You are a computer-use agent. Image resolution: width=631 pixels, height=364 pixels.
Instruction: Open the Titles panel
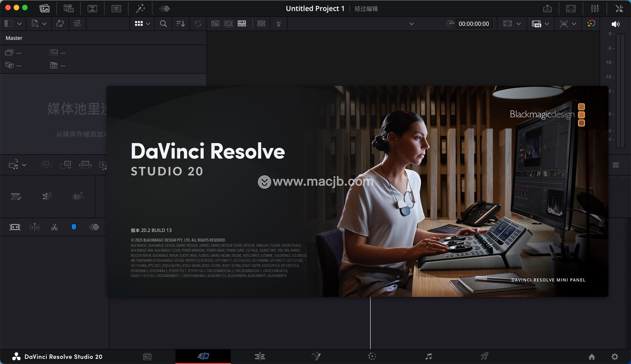pos(116,9)
